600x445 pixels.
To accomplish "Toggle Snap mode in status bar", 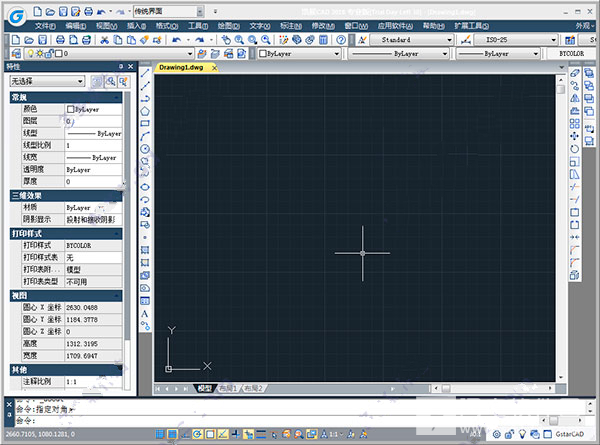I will point(160,434).
